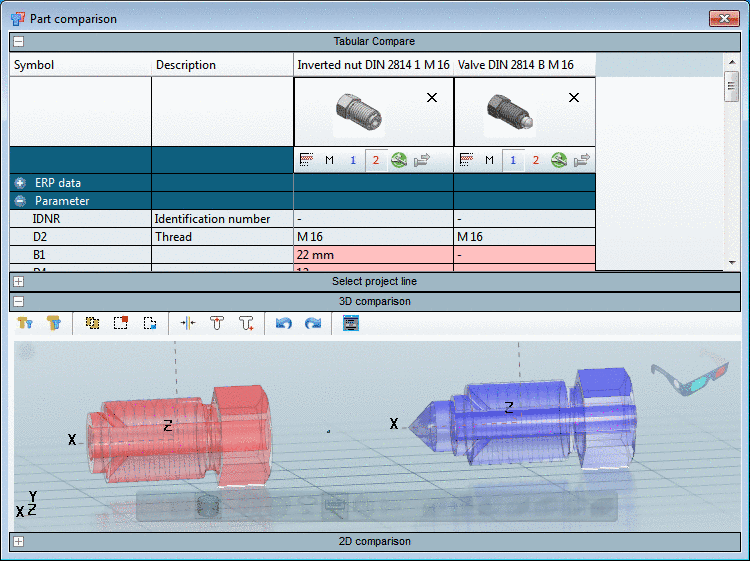Screen dimensions: 750x561
Task: Click the T-part with red cross icon
Action: (246, 324)
